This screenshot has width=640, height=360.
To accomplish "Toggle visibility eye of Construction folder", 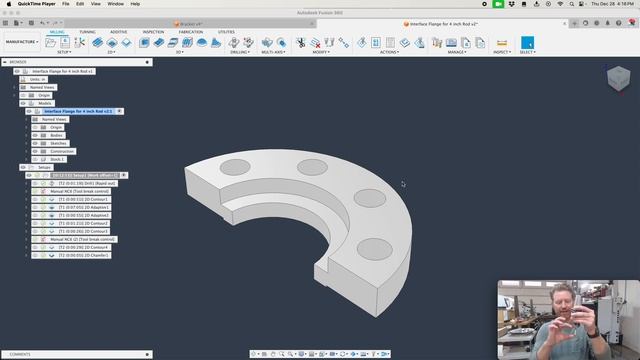I will tap(35, 151).
